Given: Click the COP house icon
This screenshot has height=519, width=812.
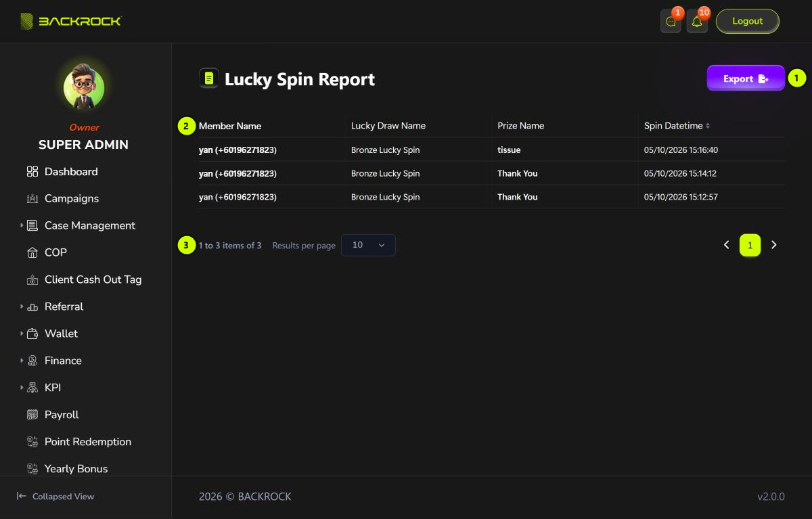Looking at the screenshot, I should (32, 252).
